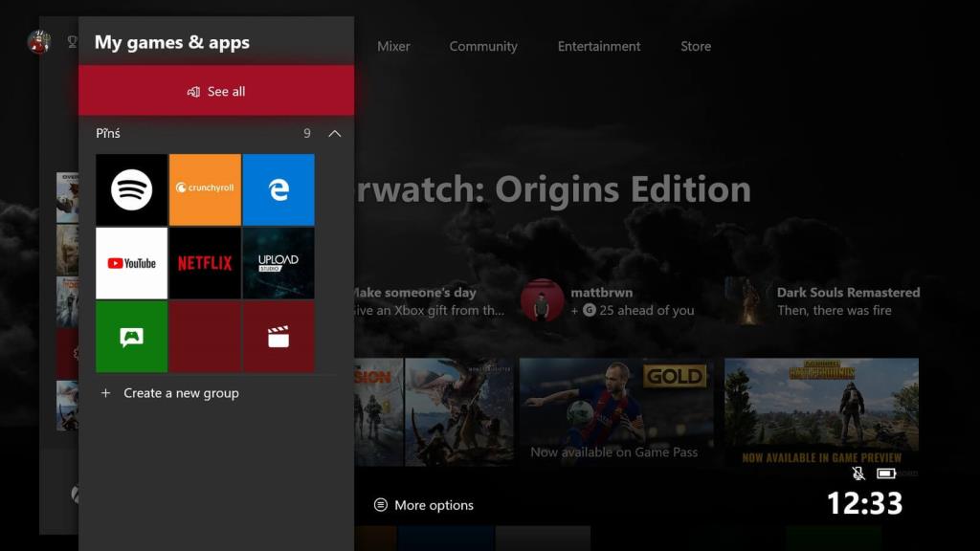Open the mattbrwn leaderboard card

608,300
